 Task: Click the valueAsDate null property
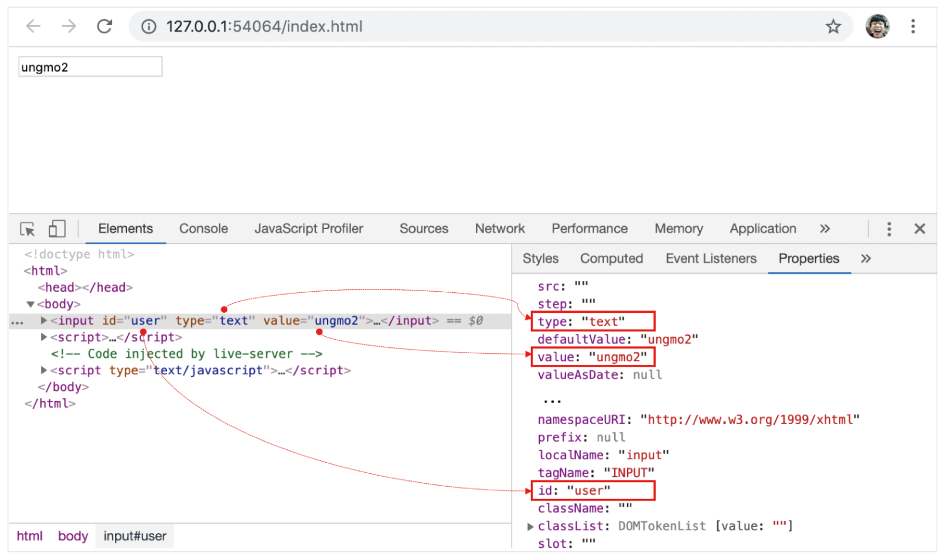(600, 375)
